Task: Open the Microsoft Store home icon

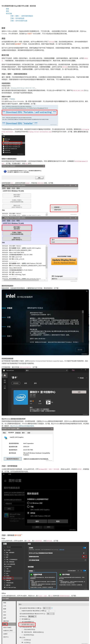Action: tap(4, 375)
